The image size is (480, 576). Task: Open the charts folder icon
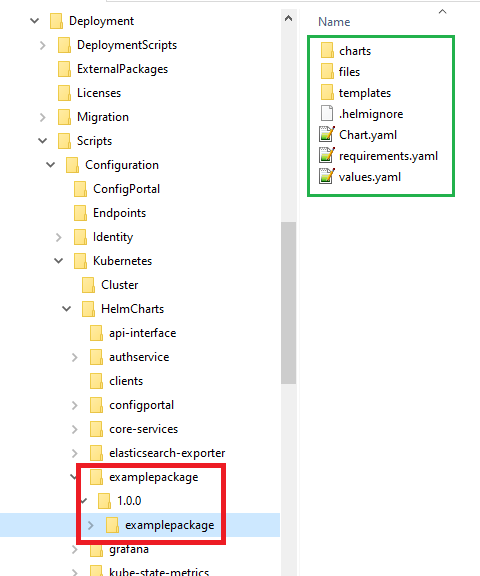pyautogui.click(x=327, y=50)
